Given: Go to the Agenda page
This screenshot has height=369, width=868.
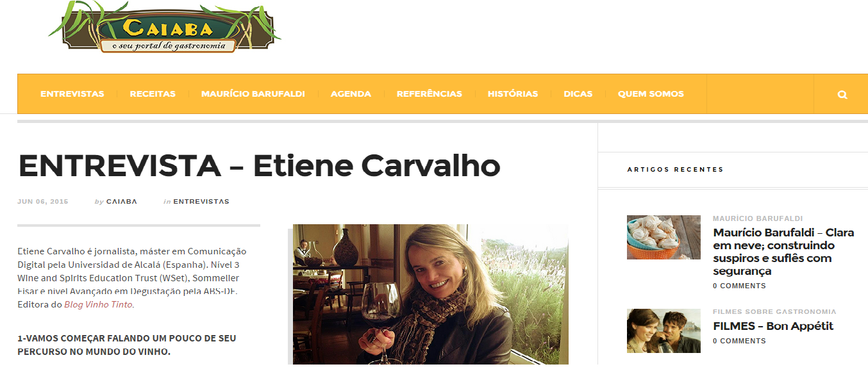Looking at the screenshot, I should pyautogui.click(x=351, y=94).
